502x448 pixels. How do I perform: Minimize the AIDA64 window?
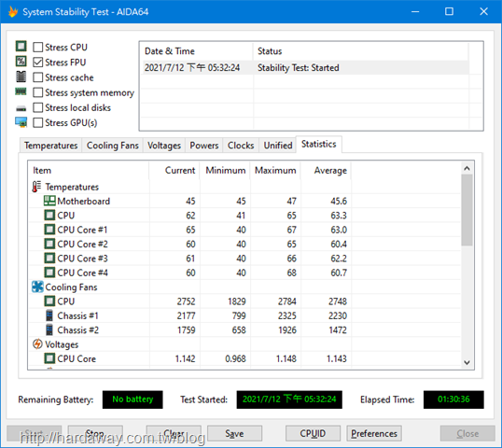[415, 12]
